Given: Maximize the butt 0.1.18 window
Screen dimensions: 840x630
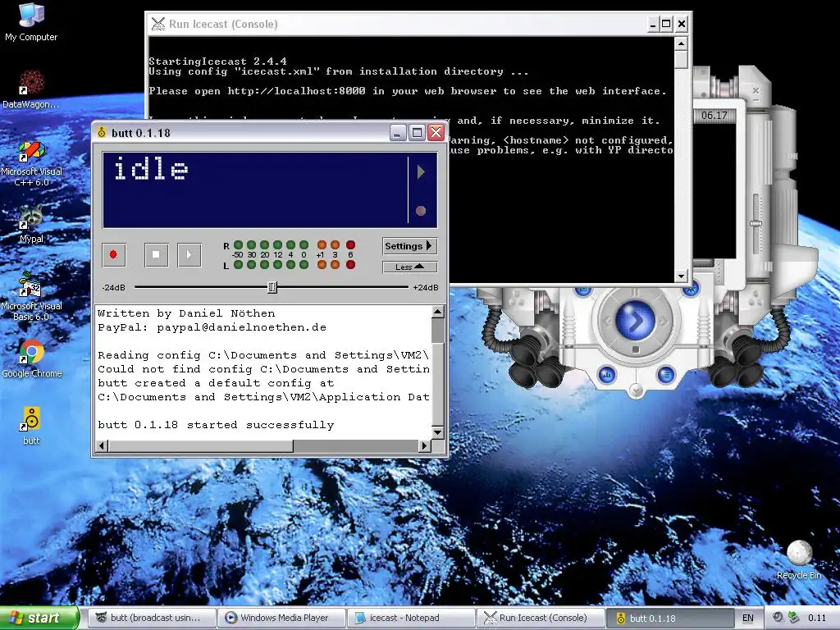Looking at the screenshot, I should pos(417,132).
